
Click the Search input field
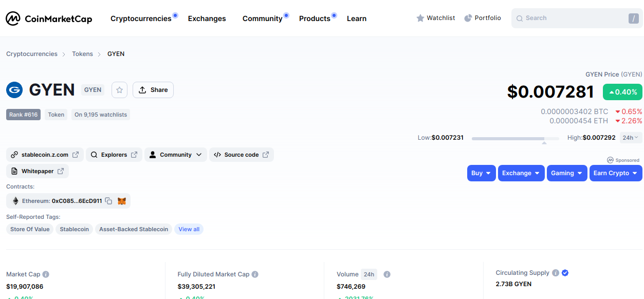point(577,18)
